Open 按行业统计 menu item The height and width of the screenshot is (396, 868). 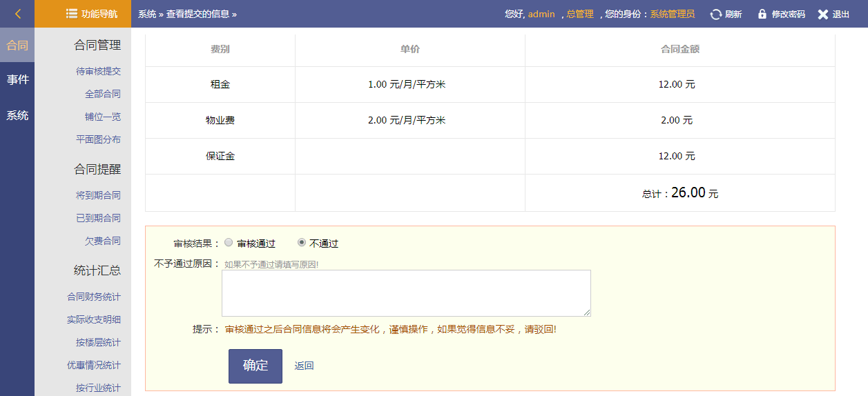pyautogui.click(x=98, y=388)
